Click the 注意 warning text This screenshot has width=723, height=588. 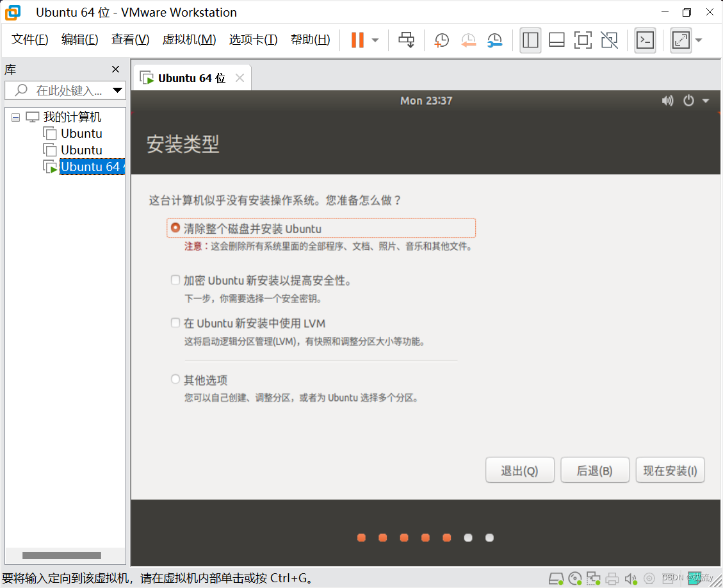coord(193,246)
